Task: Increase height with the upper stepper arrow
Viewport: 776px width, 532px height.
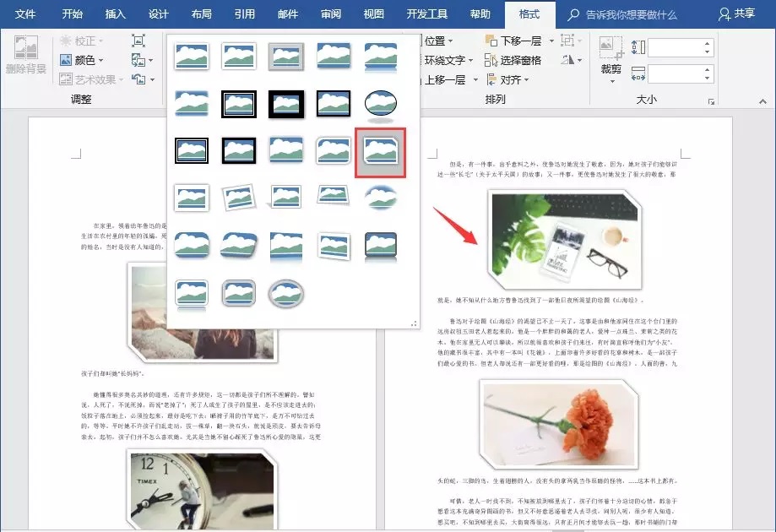Action: (708, 44)
